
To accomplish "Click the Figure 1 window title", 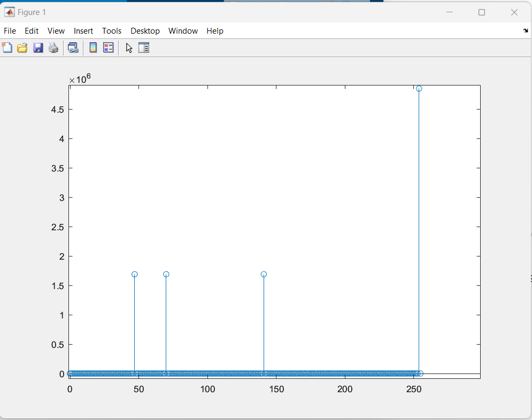I will coord(32,12).
